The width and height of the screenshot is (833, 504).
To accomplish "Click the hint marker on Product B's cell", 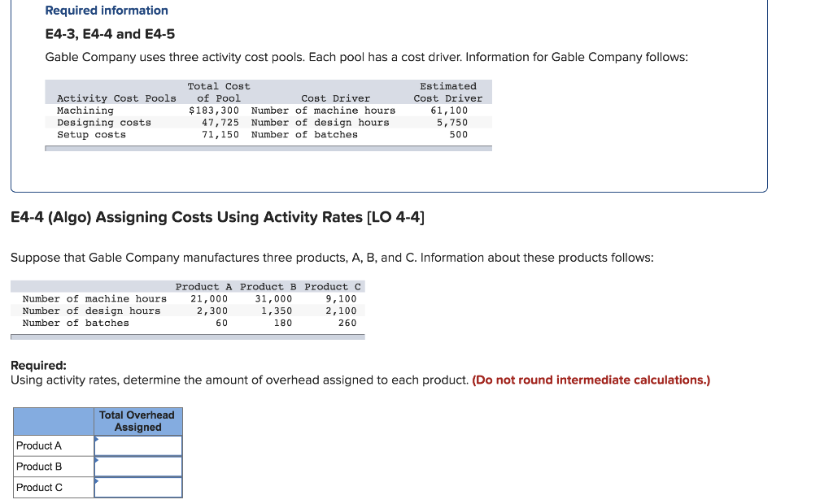I will [97, 461].
